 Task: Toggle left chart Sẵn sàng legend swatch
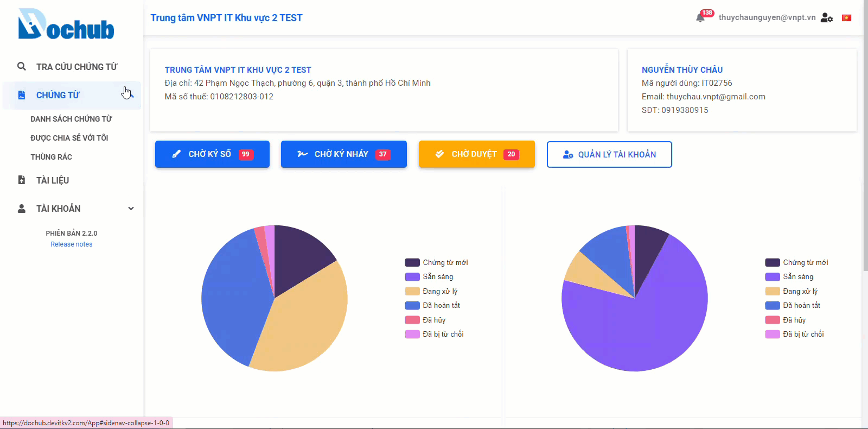(x=412, y=277)
